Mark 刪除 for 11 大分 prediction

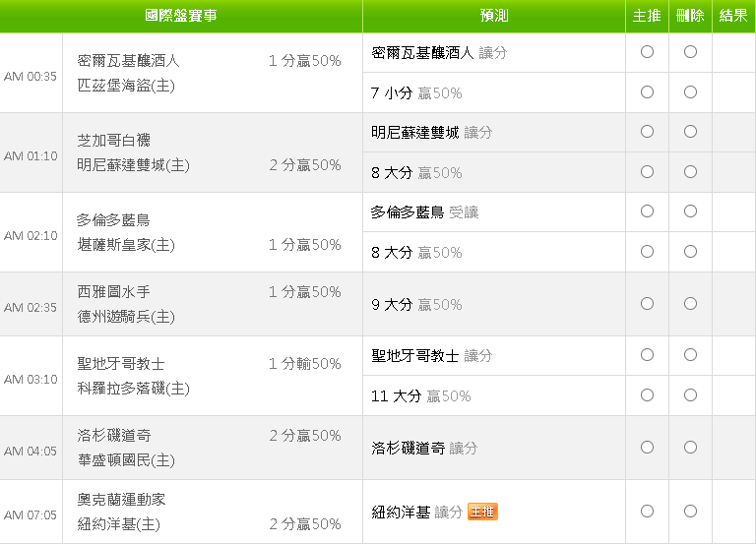pyautogui.click(x=690, y=395)
